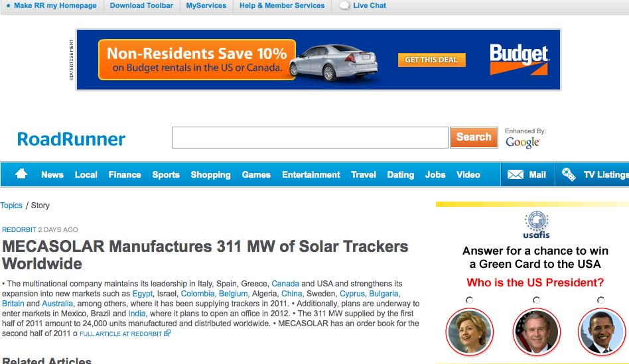Click the rightmost man's portrait in quiz ad
The height and width of the screenshot is (364, 629).
tap(601, 332)
